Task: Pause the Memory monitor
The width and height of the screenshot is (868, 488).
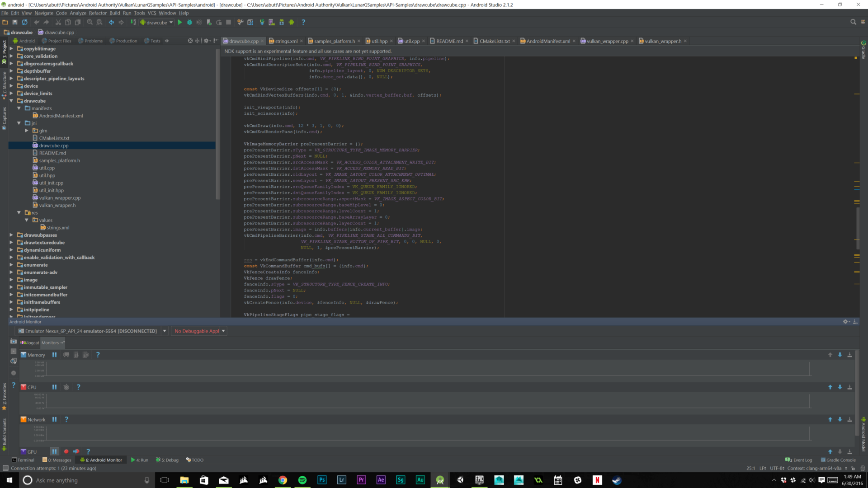Action: pyautogui.click(x=54, y=355)
